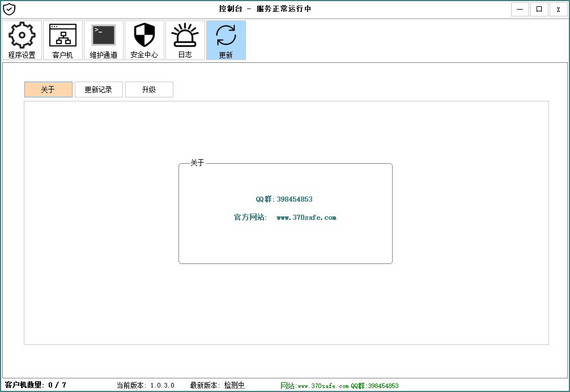Maximize the console window
Image resolution: width=570 pixels, height=392 pixels.
pos(539,10)
